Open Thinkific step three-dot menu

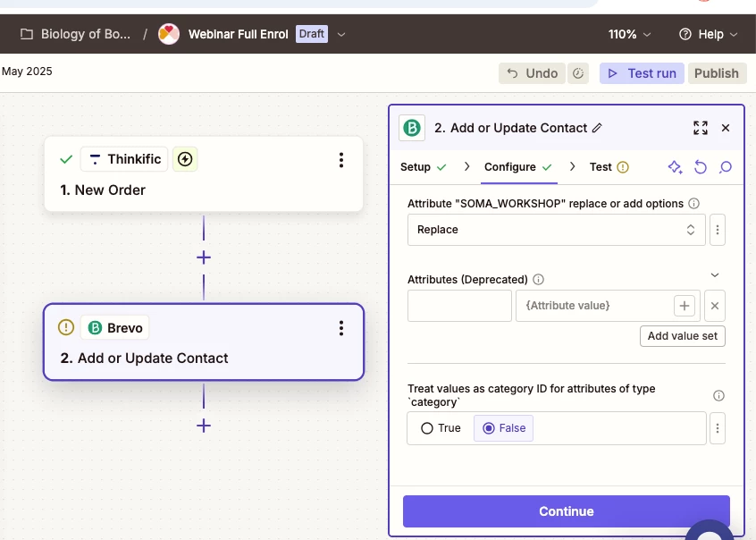click(341, 160)
